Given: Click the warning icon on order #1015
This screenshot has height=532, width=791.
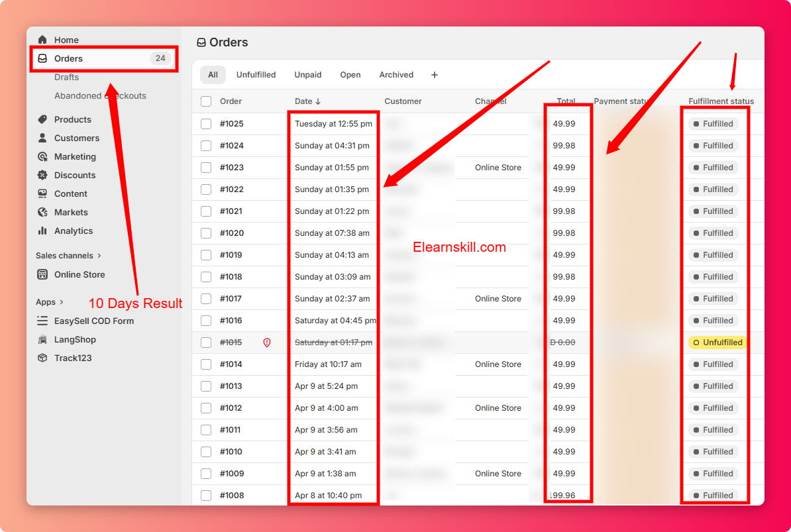Looking at the screenshot, I should [267, 343].
